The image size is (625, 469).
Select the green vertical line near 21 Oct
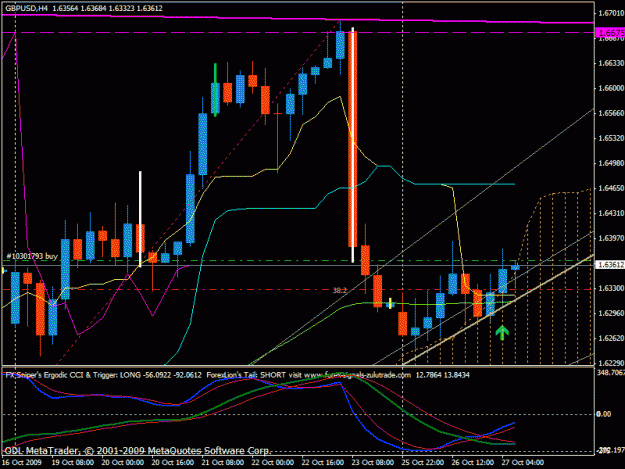[215, 90]
